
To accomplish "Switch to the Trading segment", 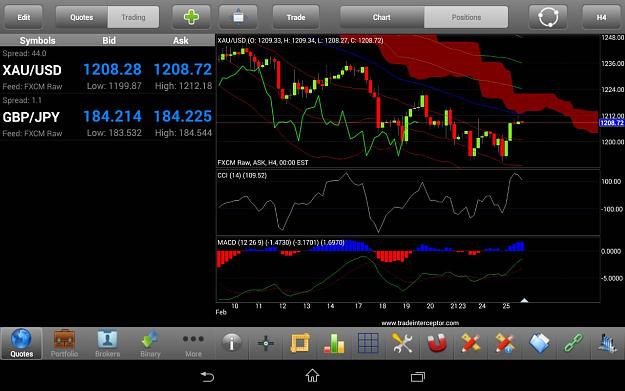I will [134, 17].
